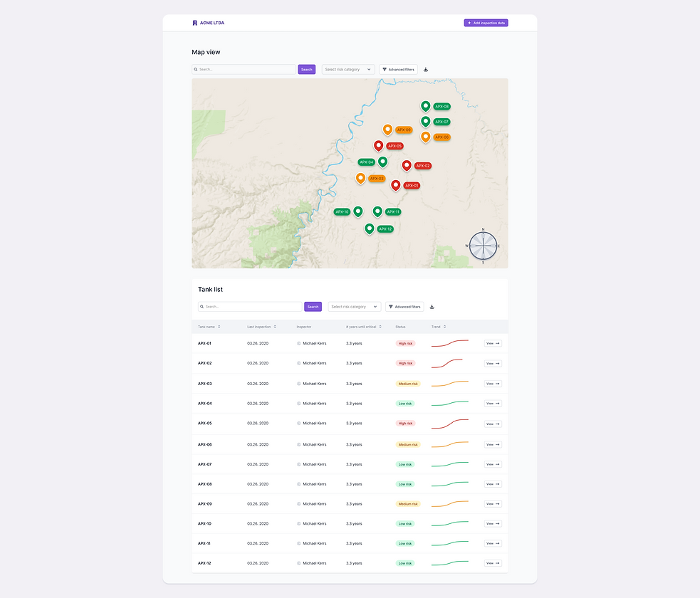The image size is (700, 598).
Task: Click the Add inspection data button
Action: pos(486,22)
